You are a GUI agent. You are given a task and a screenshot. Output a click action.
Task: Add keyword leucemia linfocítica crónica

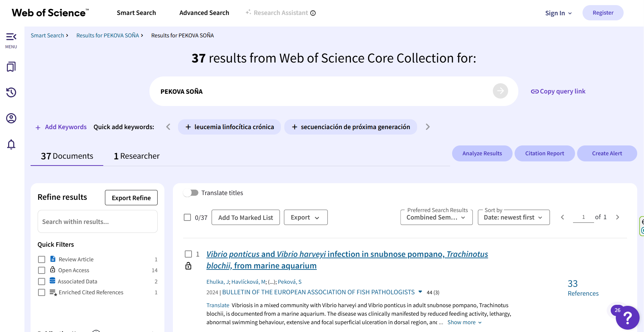point(229,127)
